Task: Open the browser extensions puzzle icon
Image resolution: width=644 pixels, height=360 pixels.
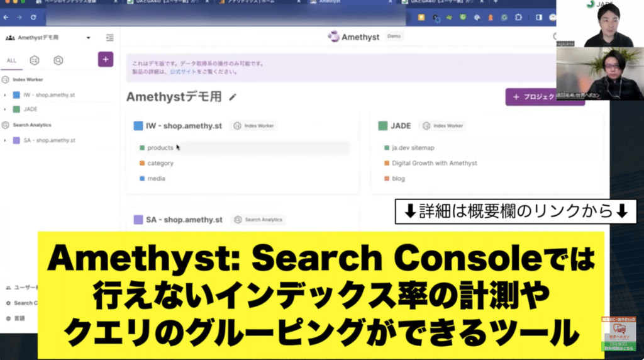Action: point(519,17)
